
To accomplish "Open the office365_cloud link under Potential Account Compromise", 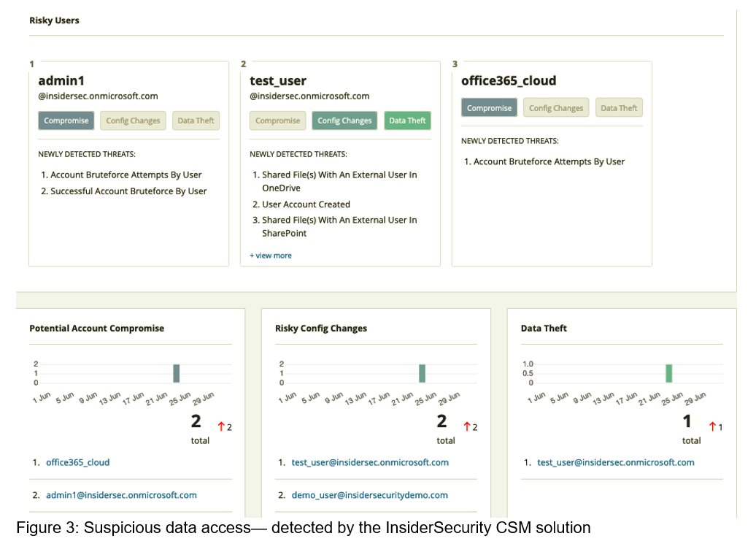I will pos(77,462).
